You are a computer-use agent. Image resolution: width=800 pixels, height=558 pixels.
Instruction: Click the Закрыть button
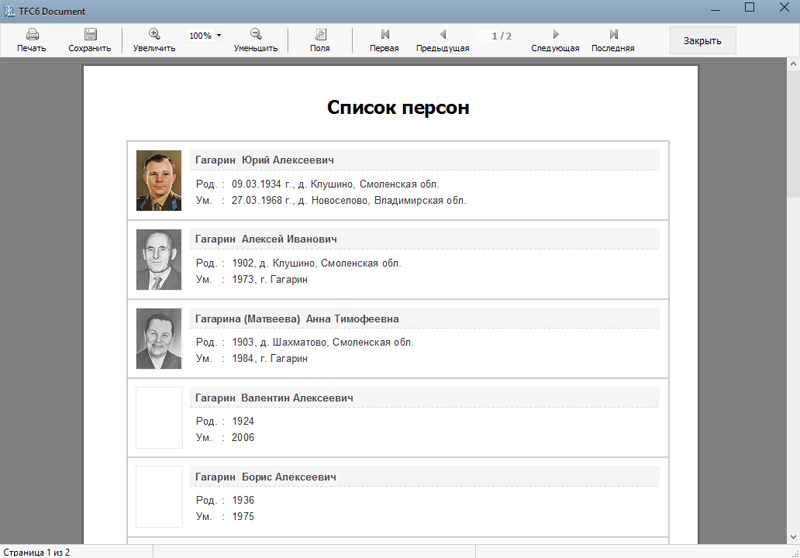(703, 41)
